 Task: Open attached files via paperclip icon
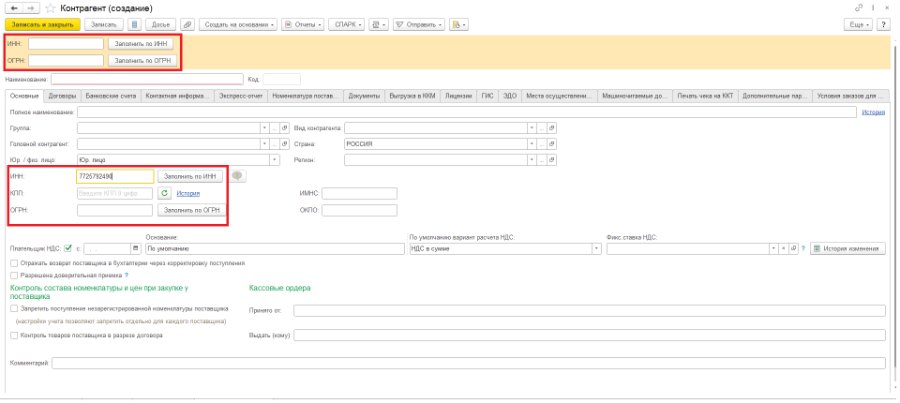click(187, 25)
